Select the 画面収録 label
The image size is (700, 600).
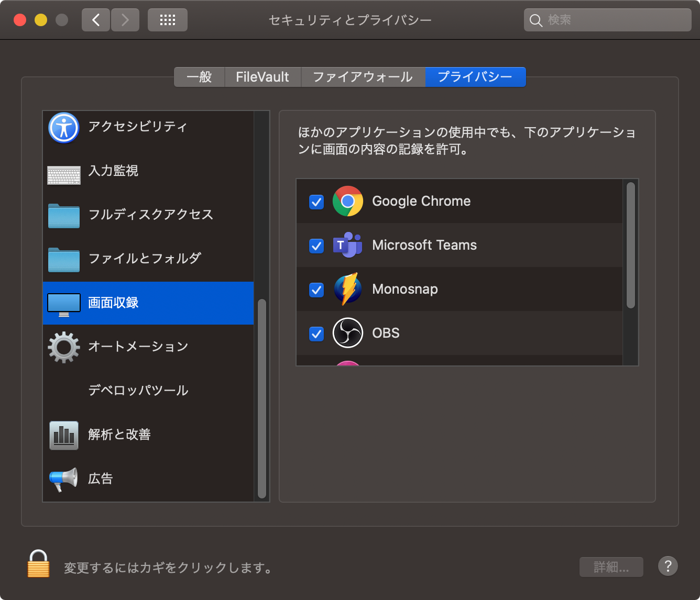[113, 303]
